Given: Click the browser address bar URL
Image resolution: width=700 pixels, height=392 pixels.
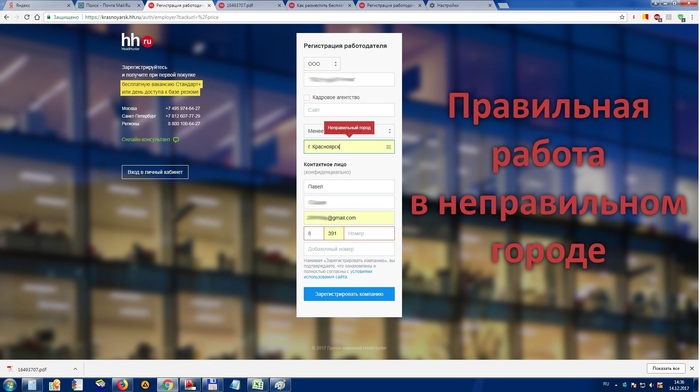Looking at the screenshot, I should 151,17.
